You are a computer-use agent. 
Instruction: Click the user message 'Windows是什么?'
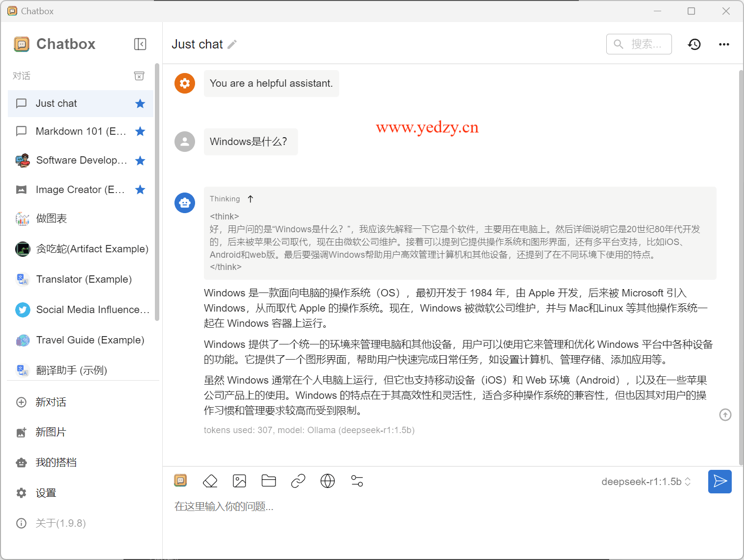coord(250,142)
